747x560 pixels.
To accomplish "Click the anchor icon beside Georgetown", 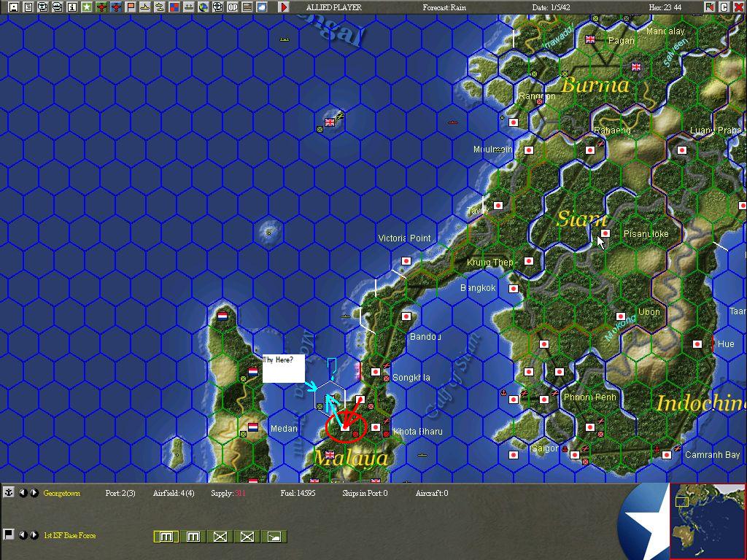I will 9,493.
